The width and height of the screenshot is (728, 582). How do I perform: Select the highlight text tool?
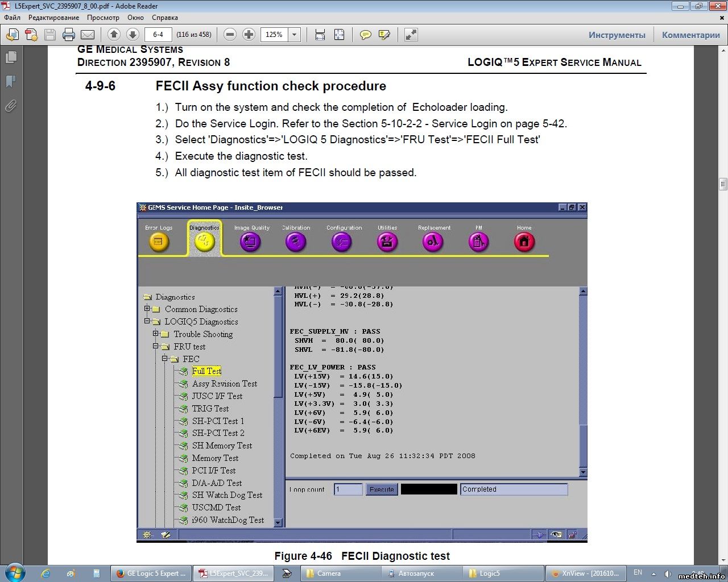click(x=384, y=35)
